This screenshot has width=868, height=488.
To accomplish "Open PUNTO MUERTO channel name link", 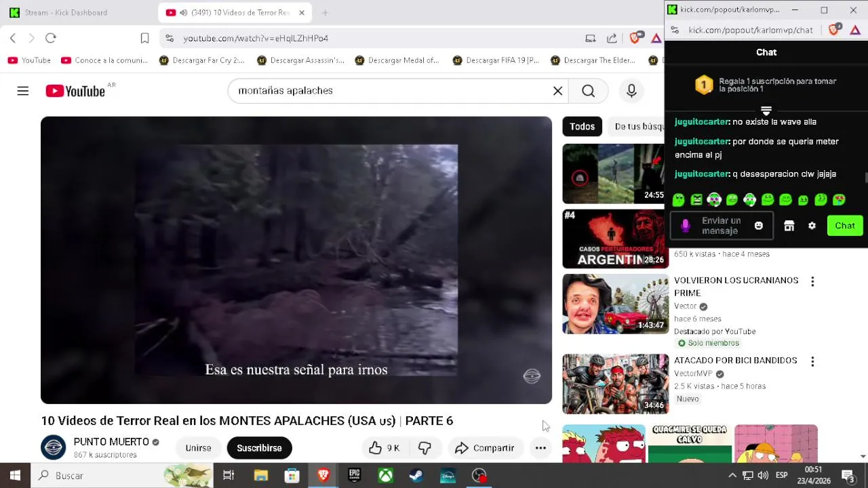I will pos(111,442).
